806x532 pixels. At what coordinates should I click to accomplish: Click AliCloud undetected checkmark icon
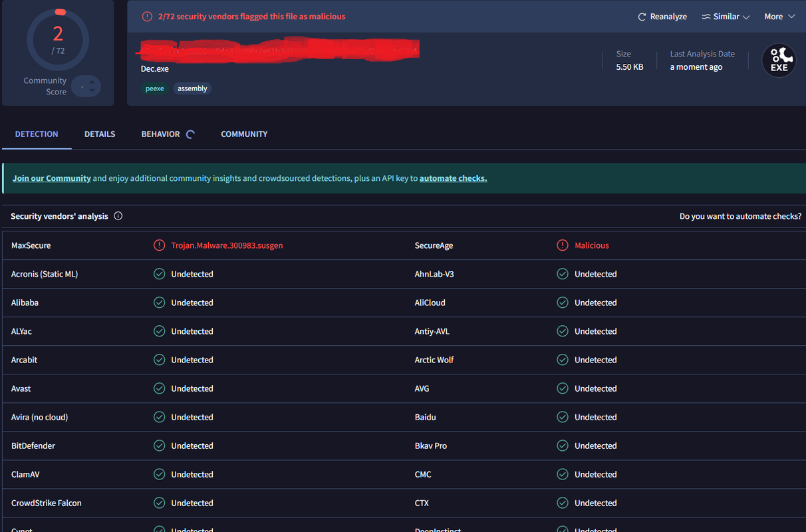tap(563, 303)
